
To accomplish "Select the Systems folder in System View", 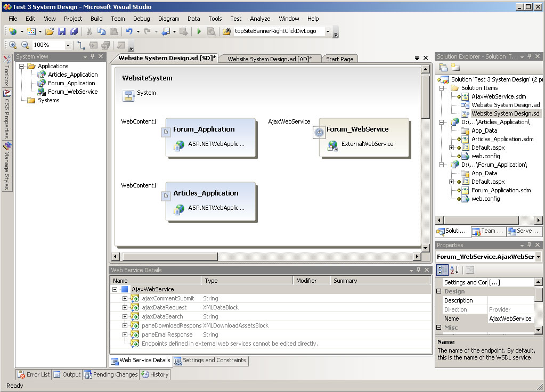I will tap(48, 101).
